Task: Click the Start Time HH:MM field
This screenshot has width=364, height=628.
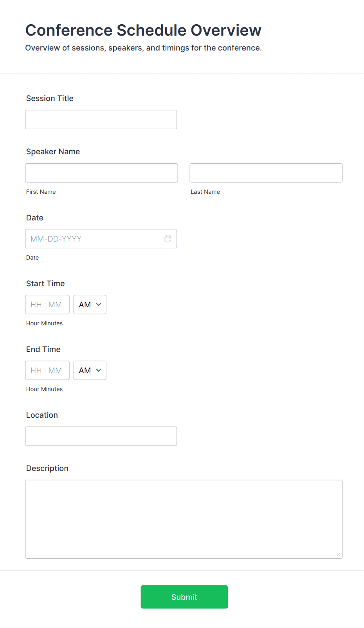Action: (x=47, y=305)
